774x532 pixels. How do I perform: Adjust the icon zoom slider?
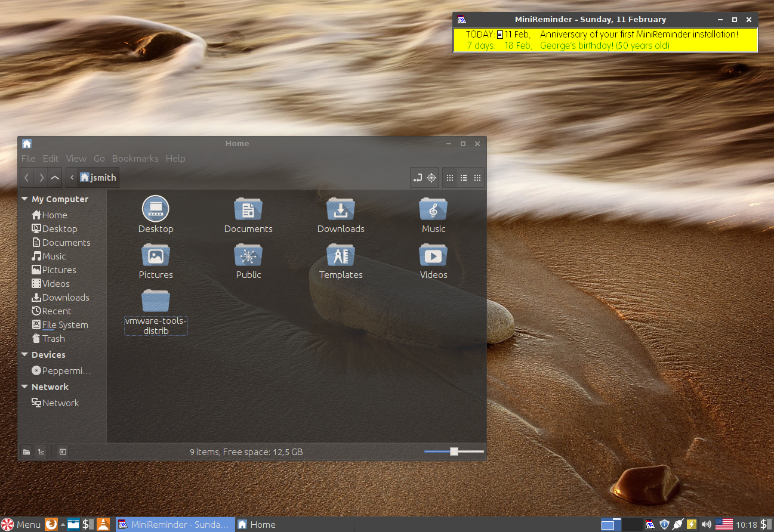point(454,451)
